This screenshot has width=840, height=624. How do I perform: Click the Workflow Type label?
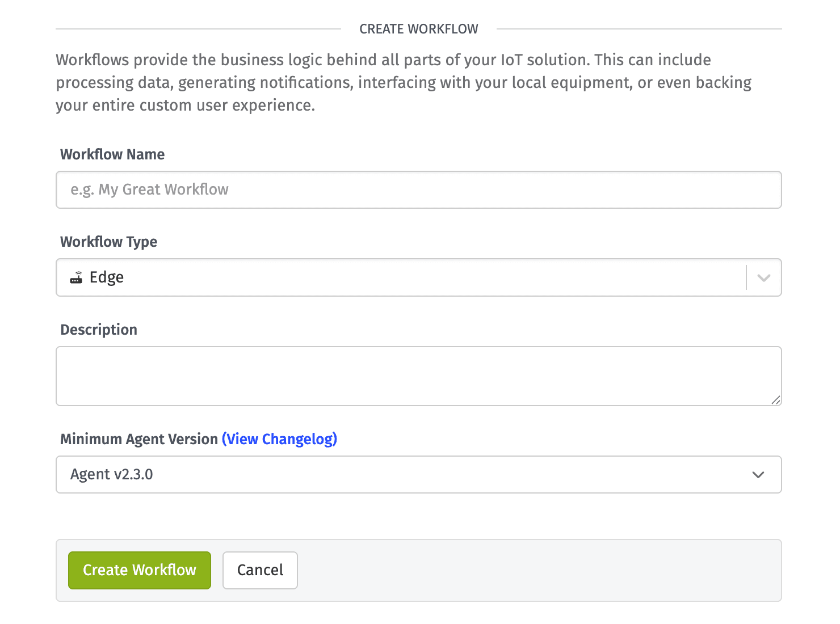[108, 242]
